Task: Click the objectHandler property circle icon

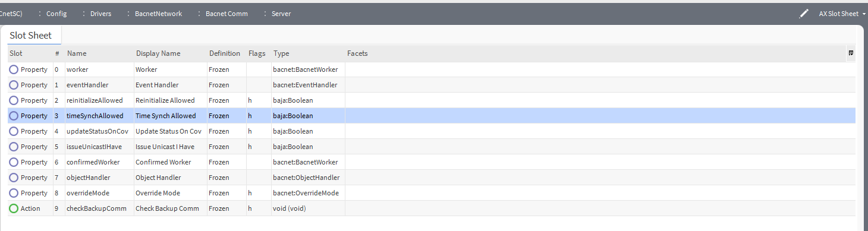Action: [14, 178]
